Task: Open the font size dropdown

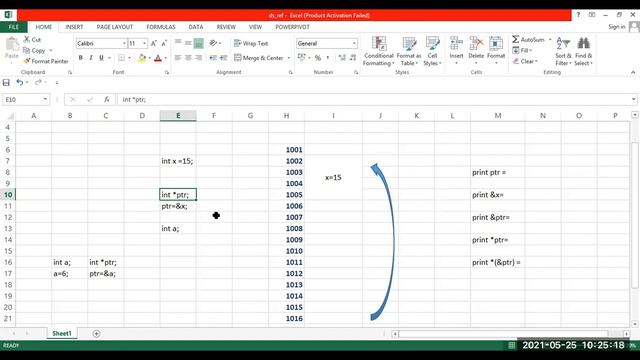Action: pos(144,43)
